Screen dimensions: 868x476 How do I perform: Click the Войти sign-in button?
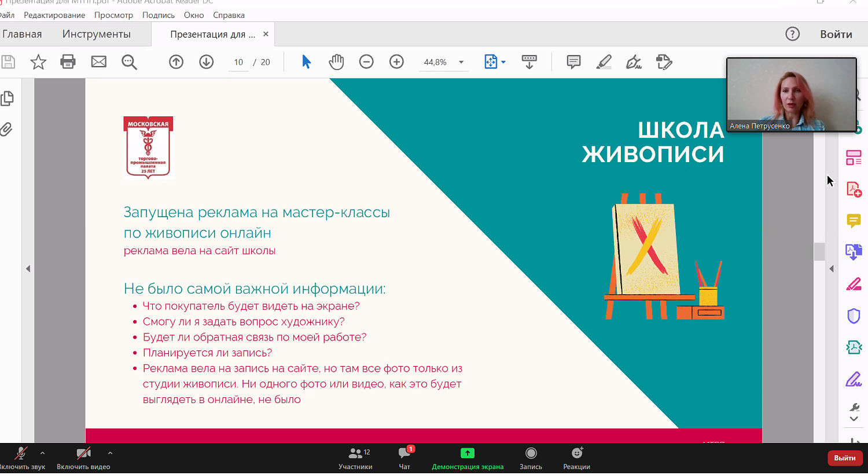[x=836, y=34]
